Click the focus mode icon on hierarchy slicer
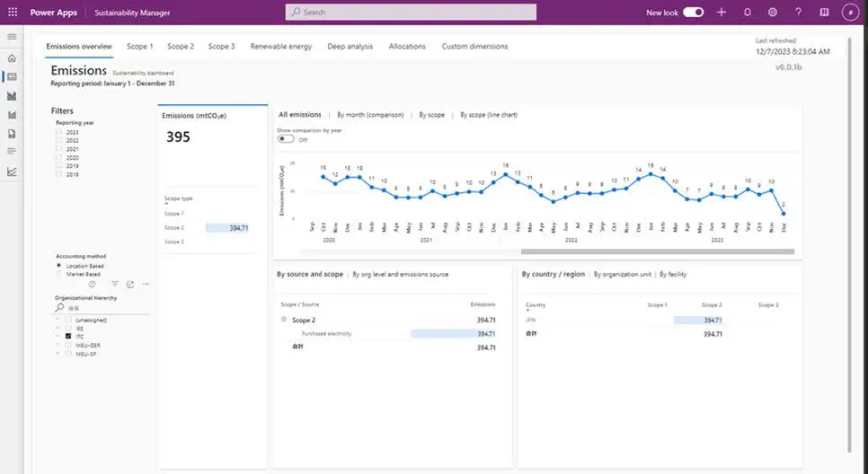868x474 pixels. [130, 284]
